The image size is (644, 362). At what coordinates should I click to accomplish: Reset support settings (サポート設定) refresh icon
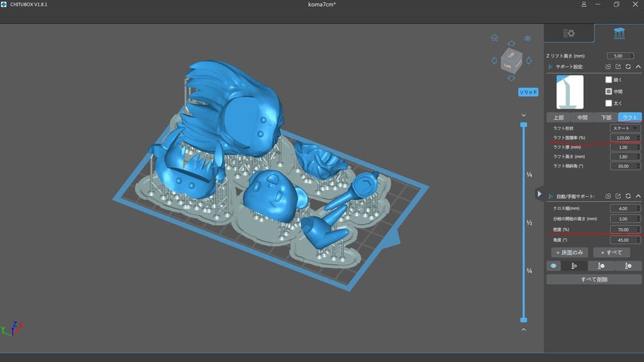(x=628, y=67)
